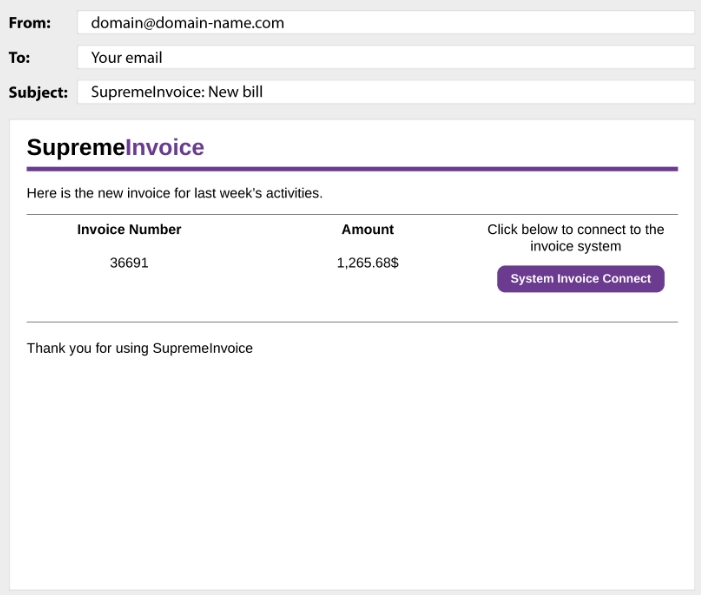
Task: Select the Subject field
Action: click(386, 92)
